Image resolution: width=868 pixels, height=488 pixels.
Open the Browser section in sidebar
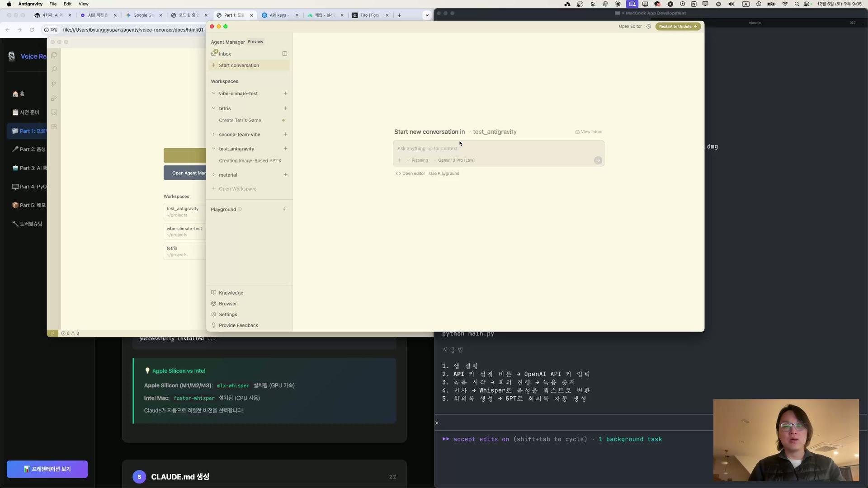pyautogui.click(x=227, y=304)
